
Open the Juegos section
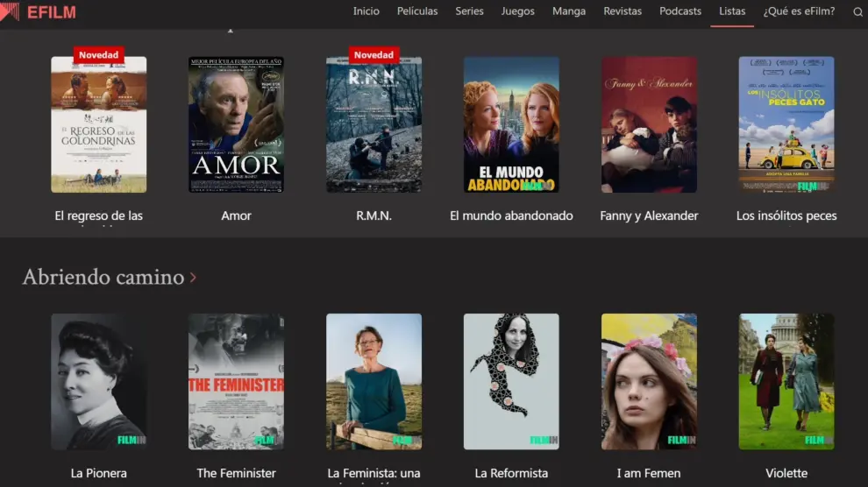click(517, 11)
